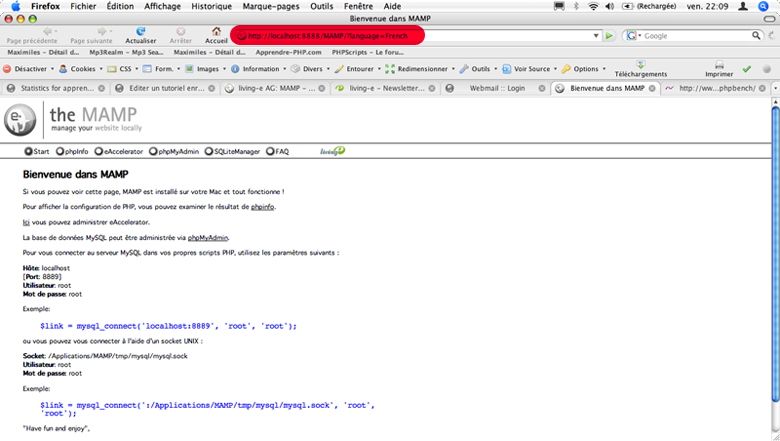This screenshot has width=780, height=441.
Task: Open the Cookies dropdown menu
Action: tap(81, 69)
